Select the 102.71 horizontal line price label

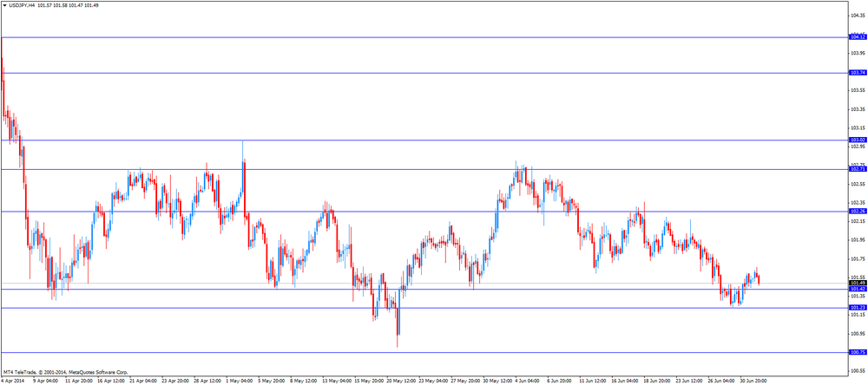pyautogui.click(x=858, y=169)
